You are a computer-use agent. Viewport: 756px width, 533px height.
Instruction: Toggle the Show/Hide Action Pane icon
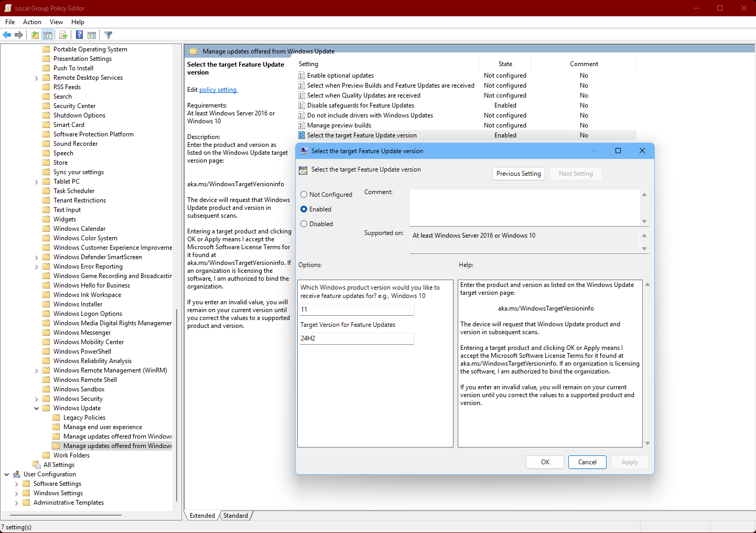click(92, 35)
